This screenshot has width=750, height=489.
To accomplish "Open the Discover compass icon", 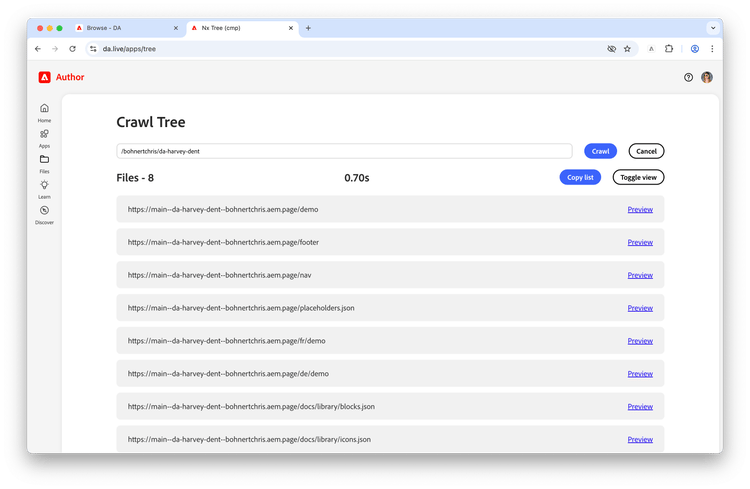I will click(44, 210).
